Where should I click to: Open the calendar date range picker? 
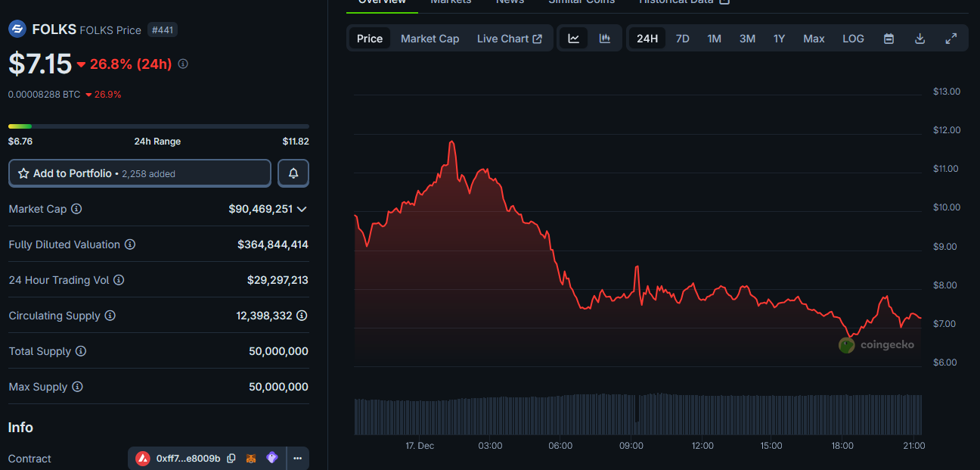889,39
